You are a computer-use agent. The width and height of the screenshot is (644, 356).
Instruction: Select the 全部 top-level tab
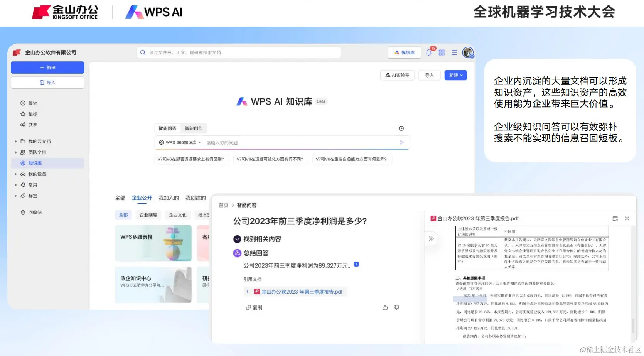tap(120, 198)
